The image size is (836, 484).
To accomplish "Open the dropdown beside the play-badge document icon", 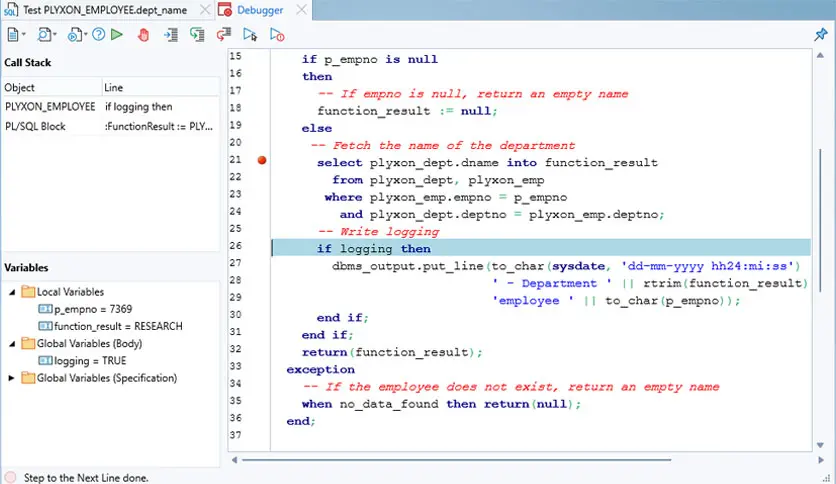I will point(85,35).
